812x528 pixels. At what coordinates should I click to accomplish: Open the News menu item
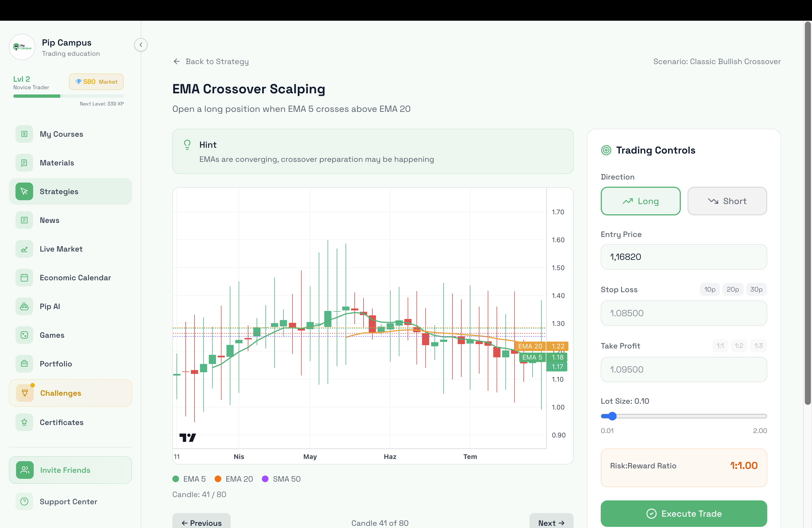pyautogui.click(x=49, y=220)
